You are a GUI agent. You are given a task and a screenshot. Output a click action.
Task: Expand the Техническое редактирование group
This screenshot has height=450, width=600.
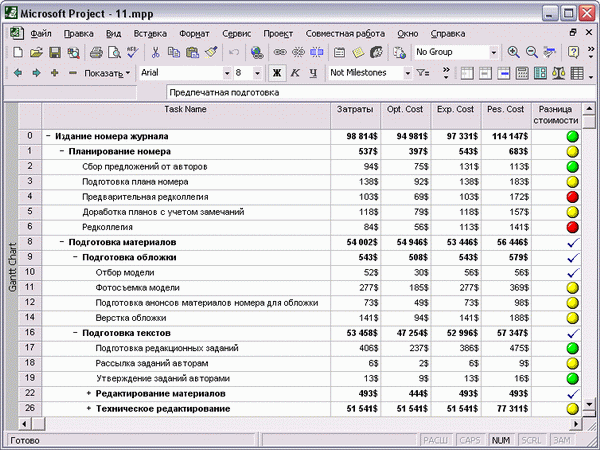click(89, 409)
